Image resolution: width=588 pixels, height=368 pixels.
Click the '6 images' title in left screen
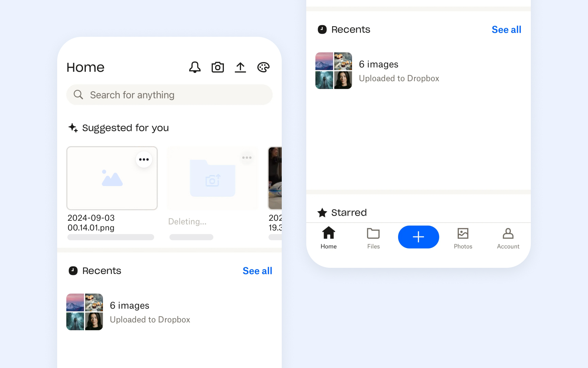tap(130, 306)
